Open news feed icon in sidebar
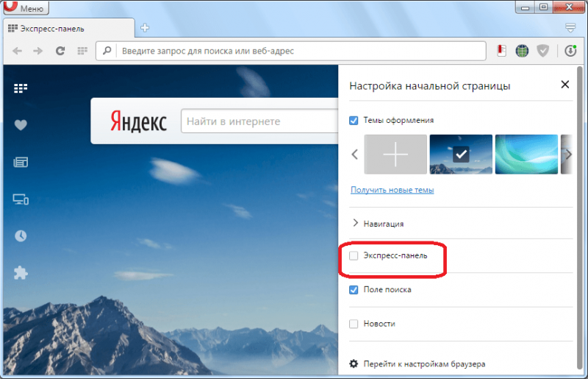The width and height of the screenshot is (588, 379). tap(21, 162)
